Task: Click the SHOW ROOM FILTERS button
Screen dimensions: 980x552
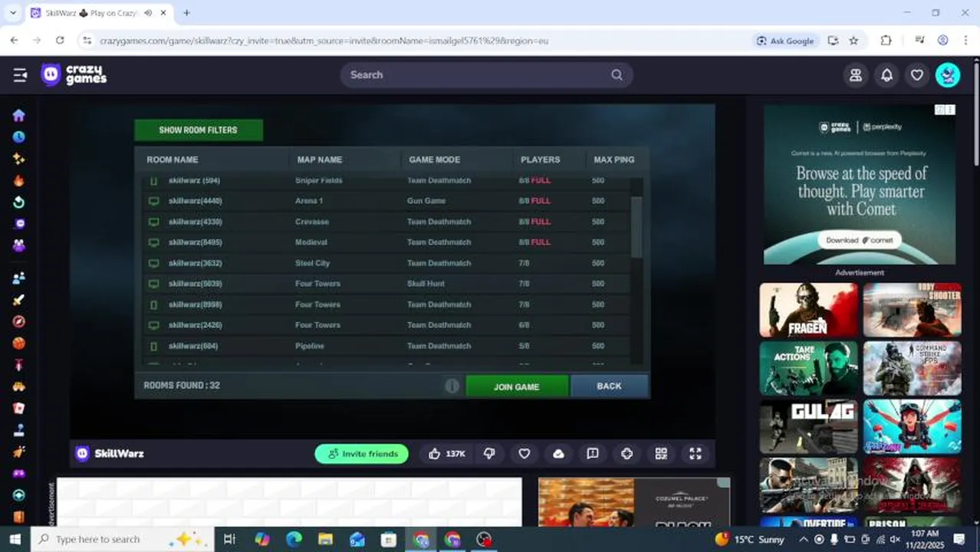Action: point(199,130)
